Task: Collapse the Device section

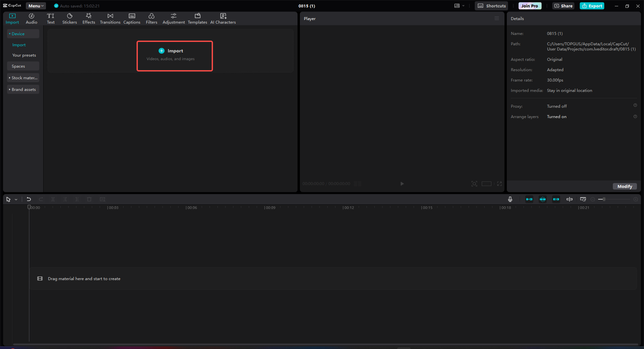Action: [23, 34]
